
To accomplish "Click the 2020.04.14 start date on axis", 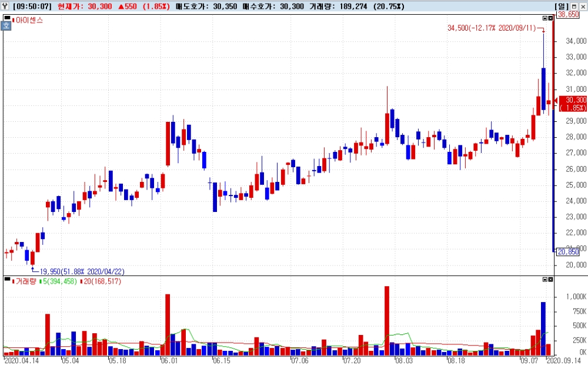I will click(21, 360).
